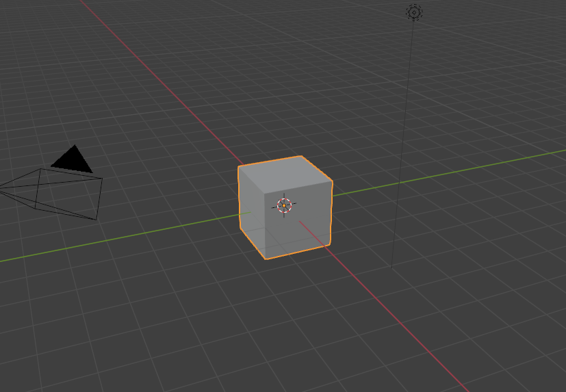566x392 pixels.
Task: Click the black camera up-direction triangle
Action: point(72,159)
